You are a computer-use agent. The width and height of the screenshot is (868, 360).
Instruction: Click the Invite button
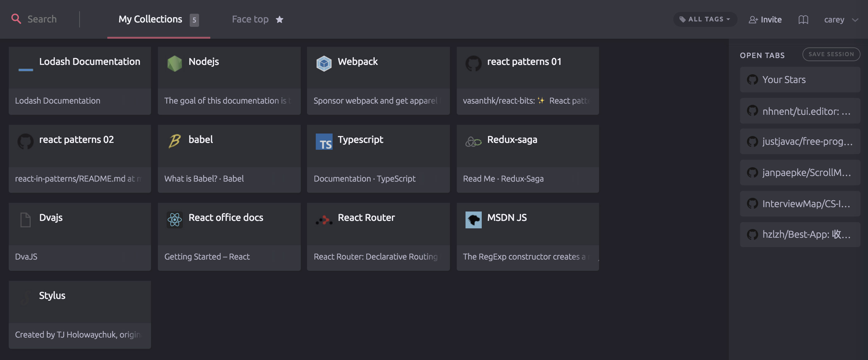coord(765,20)
